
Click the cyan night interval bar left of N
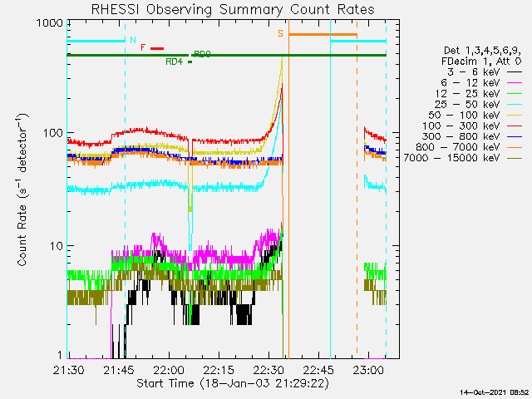click(96, 42)
